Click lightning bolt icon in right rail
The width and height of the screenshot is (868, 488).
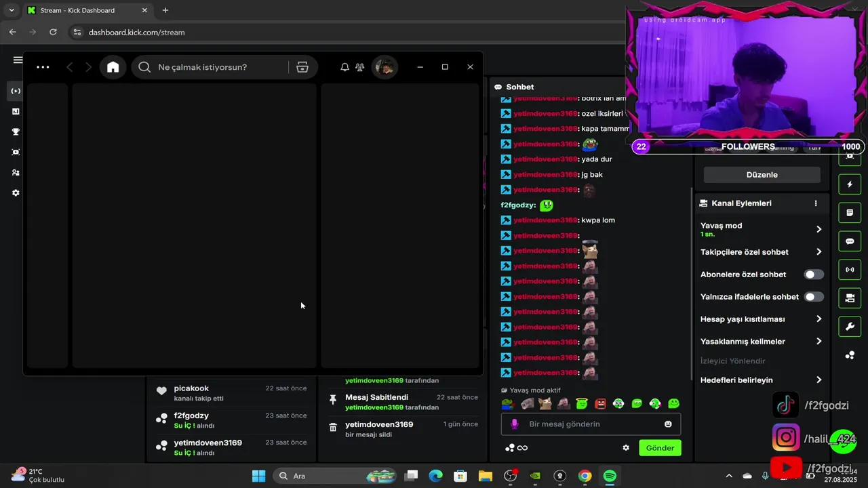850,184
